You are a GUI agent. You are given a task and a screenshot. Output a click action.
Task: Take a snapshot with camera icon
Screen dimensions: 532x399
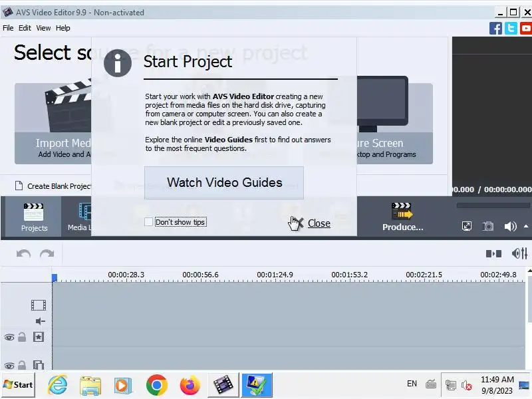tap(488, 226)
